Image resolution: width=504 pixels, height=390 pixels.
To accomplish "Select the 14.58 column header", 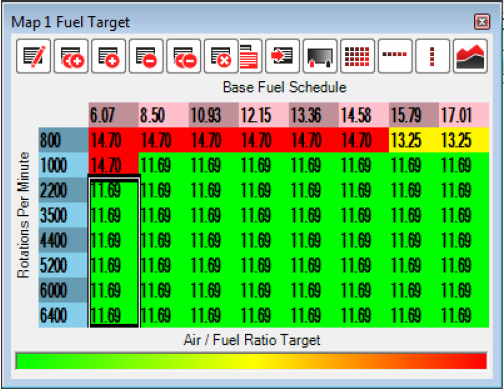I will pos(364,115).
